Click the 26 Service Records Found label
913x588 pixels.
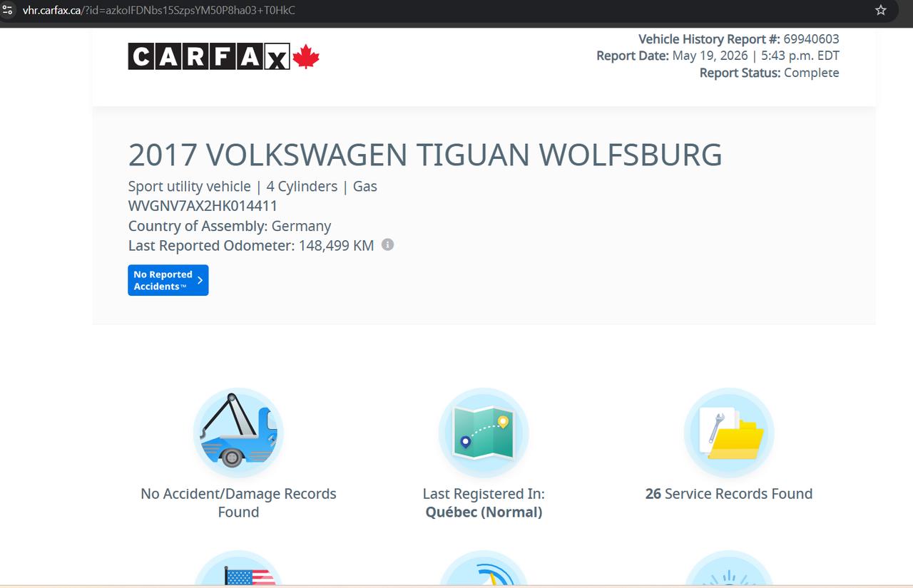729,494
